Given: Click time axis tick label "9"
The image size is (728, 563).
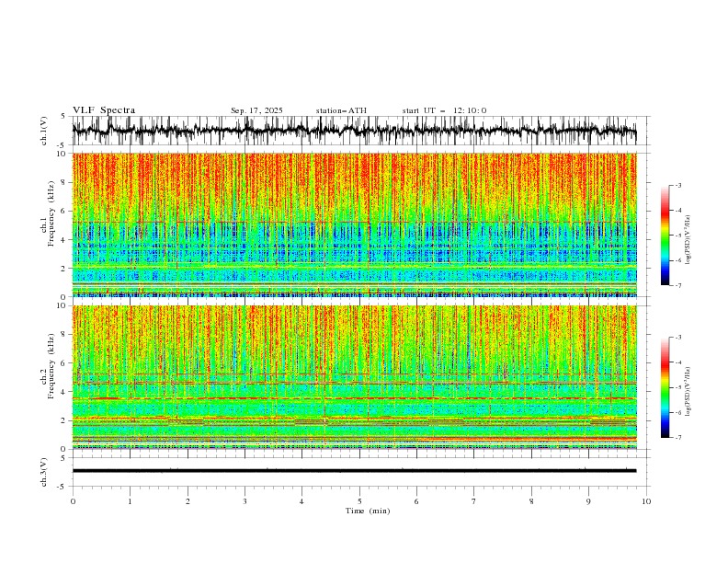Looking at the screenshot, I should point(588,501).
